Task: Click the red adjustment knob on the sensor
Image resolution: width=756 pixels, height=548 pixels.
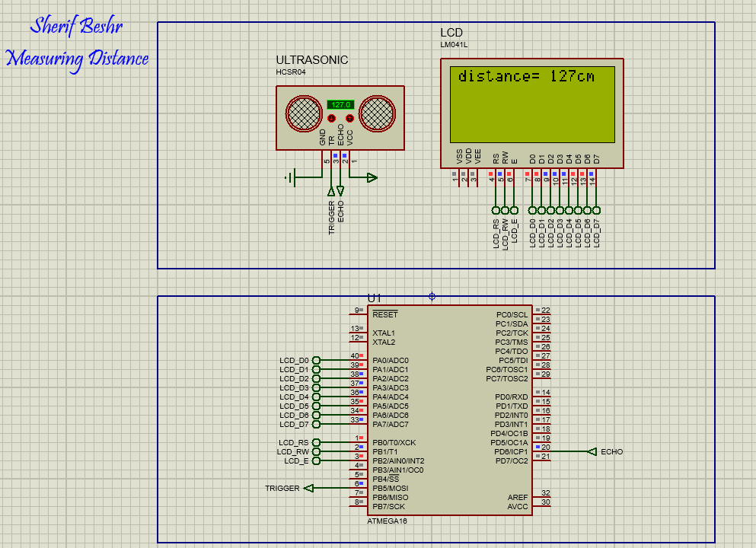Action: [x=331, y=118]
